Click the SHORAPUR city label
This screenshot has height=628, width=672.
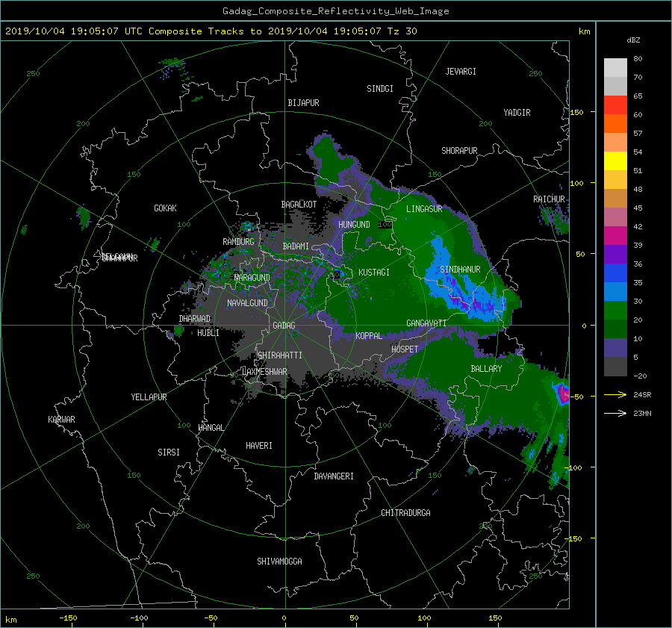click(459, 151)
